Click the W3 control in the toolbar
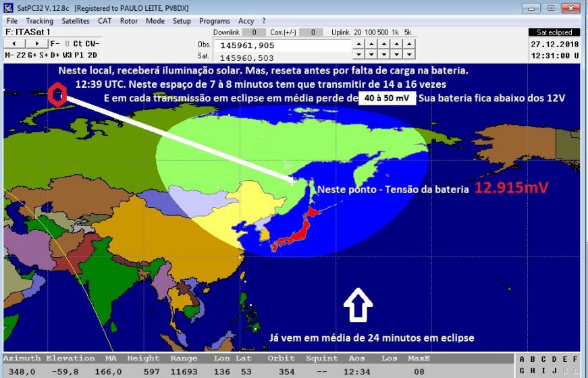Screen dimensions: 588x378 [67, 55]
